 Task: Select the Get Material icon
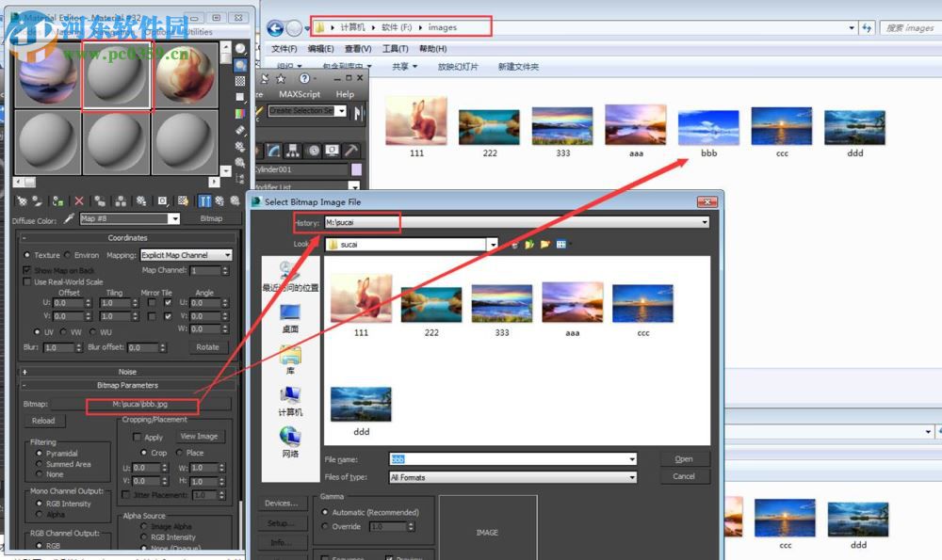pos(21,200)
